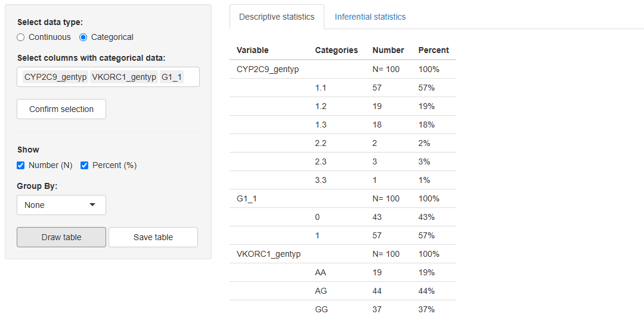
Task: Select the G1_1 tag in column selector
Action: (172, 77)
